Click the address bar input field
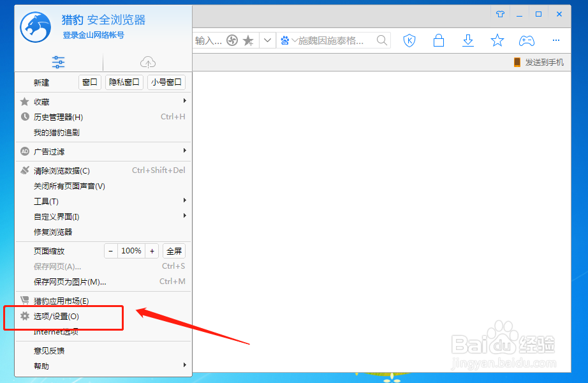 (x=209, y=41)
